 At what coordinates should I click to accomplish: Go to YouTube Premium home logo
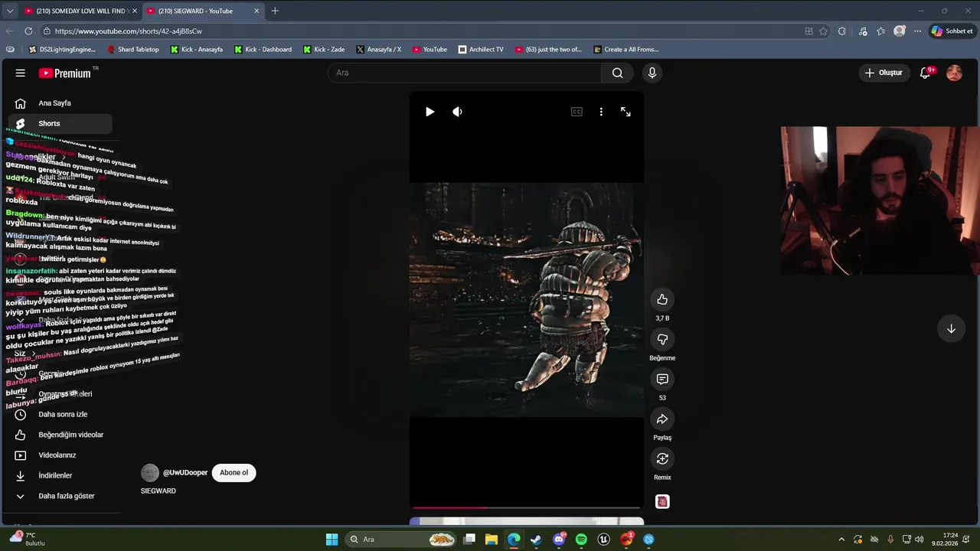(x=65, y=73)
